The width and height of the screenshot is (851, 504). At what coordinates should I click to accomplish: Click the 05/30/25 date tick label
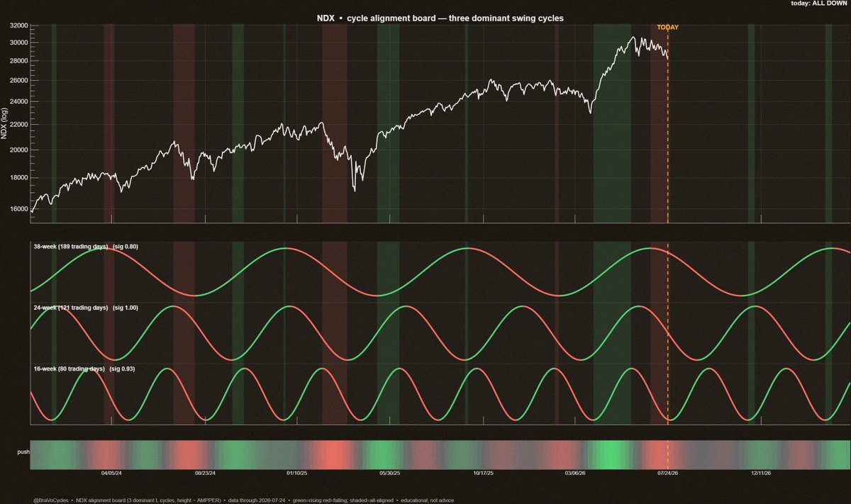[390, 473]
